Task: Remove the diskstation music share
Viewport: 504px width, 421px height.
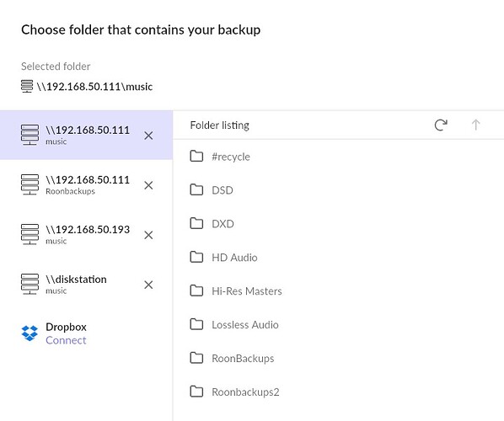Action: (148, 285)
